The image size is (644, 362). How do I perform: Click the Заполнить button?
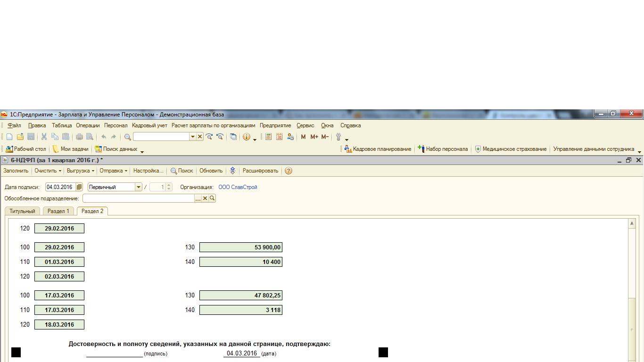[x=16, y=171]
